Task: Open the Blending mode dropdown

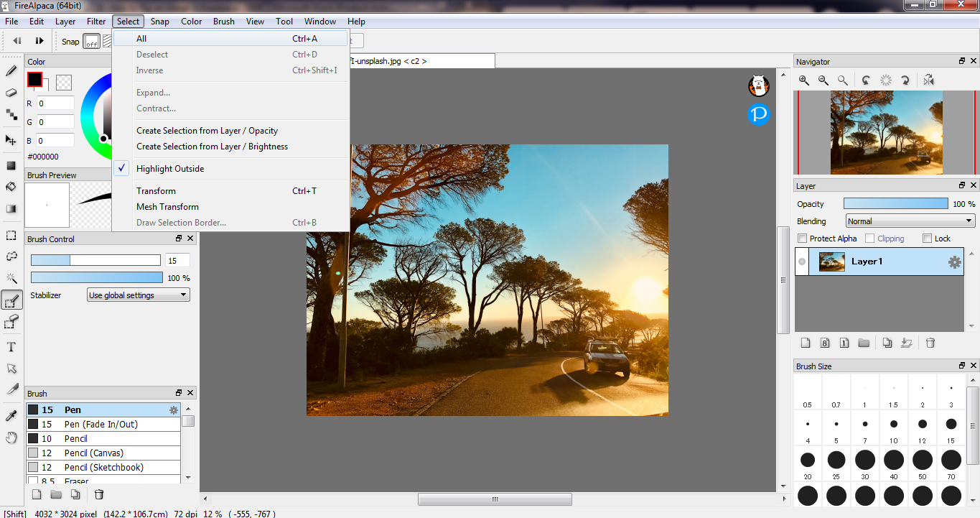Action: pyautogui.click(x=910, y=221)
